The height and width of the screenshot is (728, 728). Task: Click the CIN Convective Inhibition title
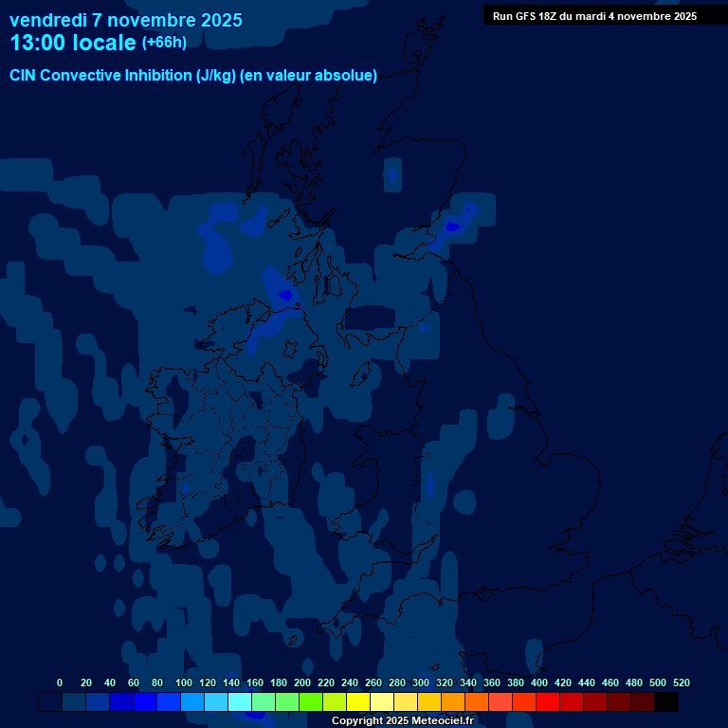(x=193, y=76)
